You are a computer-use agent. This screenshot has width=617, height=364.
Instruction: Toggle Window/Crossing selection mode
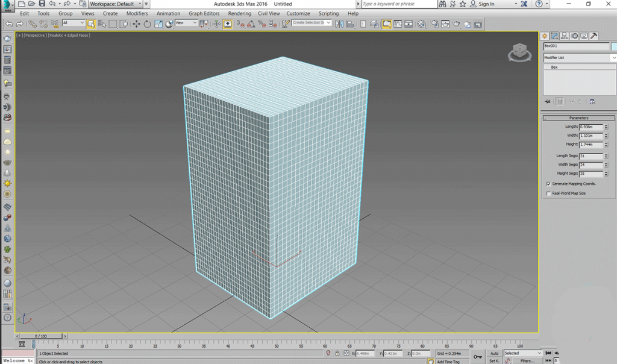pyautogui.click(x=124, y=24)
